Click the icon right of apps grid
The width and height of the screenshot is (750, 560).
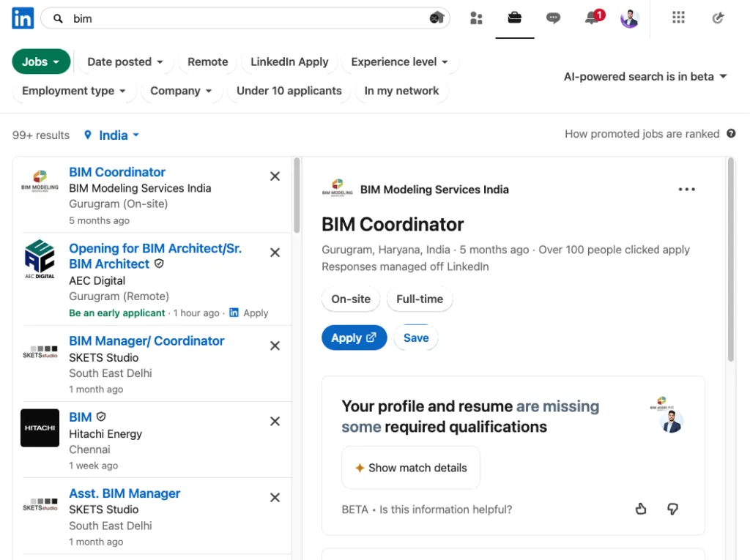point(718,18)
